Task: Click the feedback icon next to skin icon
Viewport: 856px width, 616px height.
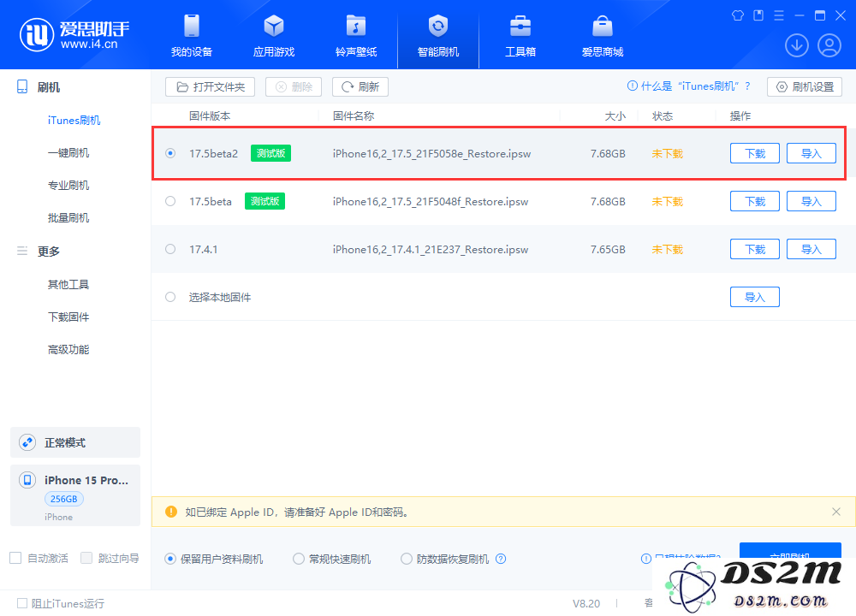Action: tap(758, 15)
